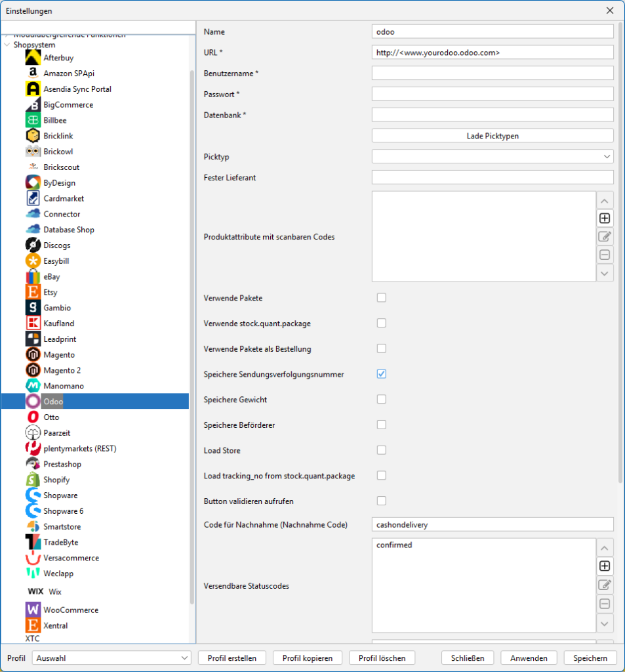Image resolution: width=625 pixels, height=672 pixels.
Task: Toggle the Speichere Gewicht checkbox
Action: [x=382, y=400]
